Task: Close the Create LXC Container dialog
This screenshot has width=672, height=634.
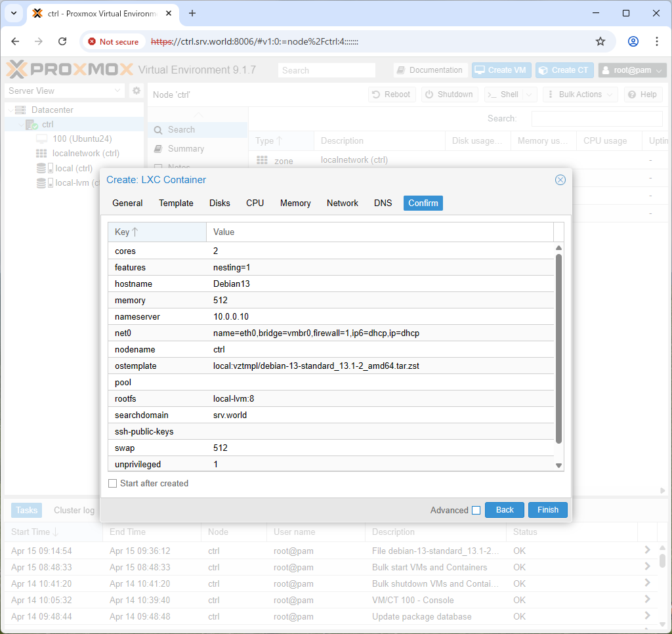Action: (x=560, y=180)
